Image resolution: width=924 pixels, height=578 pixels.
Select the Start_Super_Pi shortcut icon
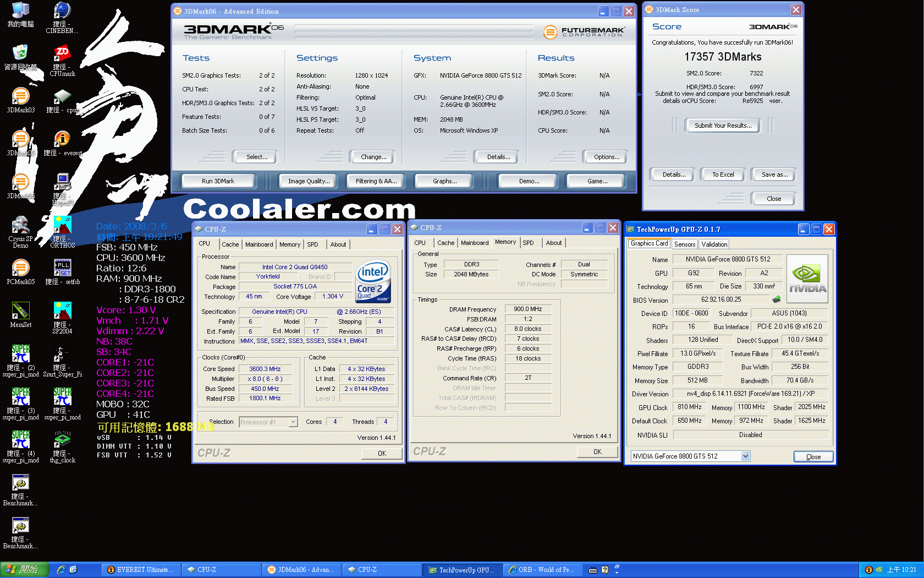[x=62, y=361]
